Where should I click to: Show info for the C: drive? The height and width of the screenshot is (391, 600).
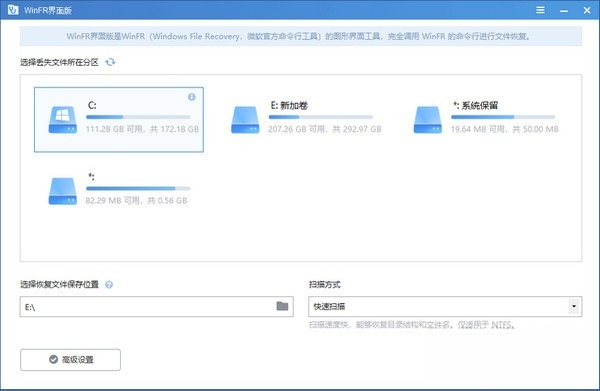(192, 97)
